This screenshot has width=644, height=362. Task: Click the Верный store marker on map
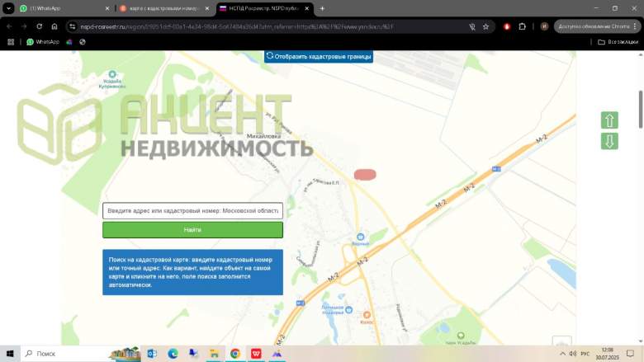(360, 237)
